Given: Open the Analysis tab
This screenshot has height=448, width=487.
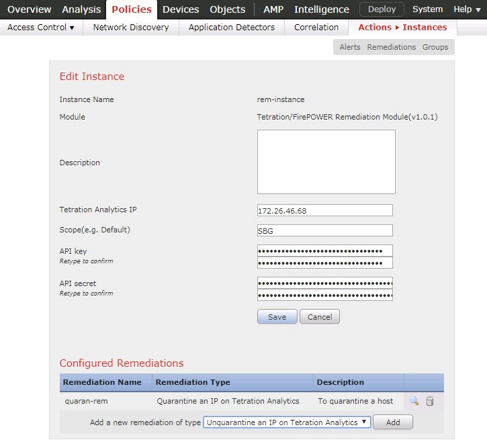Looking at the screenshot, I should point(81,9).
